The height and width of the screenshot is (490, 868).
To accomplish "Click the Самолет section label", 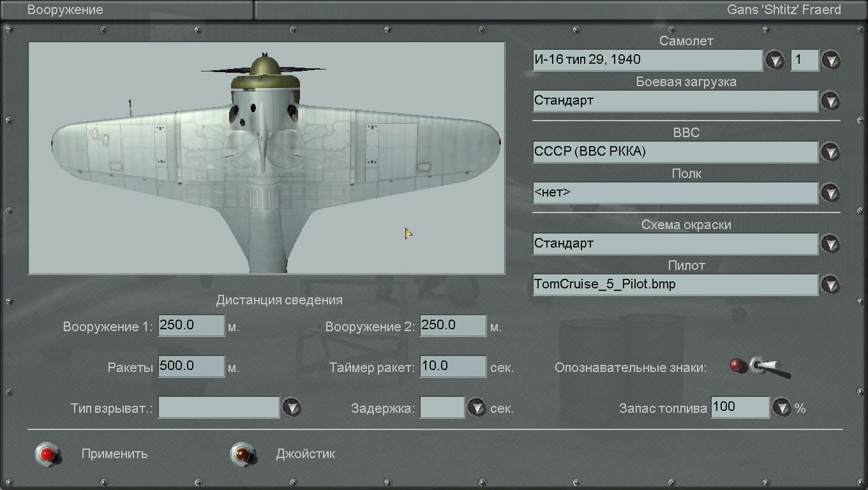I will [687, 41].
